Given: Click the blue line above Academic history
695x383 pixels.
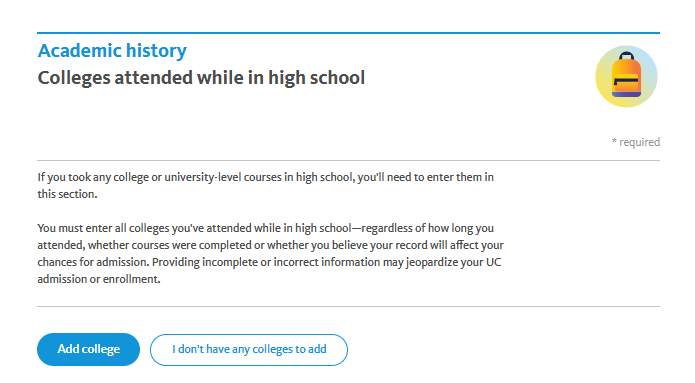Looking at the screenshot, I should 348,32.
